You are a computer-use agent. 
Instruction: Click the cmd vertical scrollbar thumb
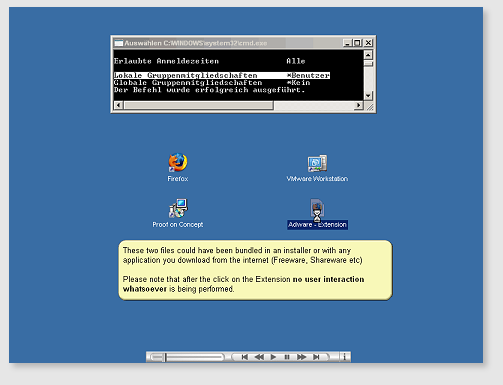pos(368,63)
